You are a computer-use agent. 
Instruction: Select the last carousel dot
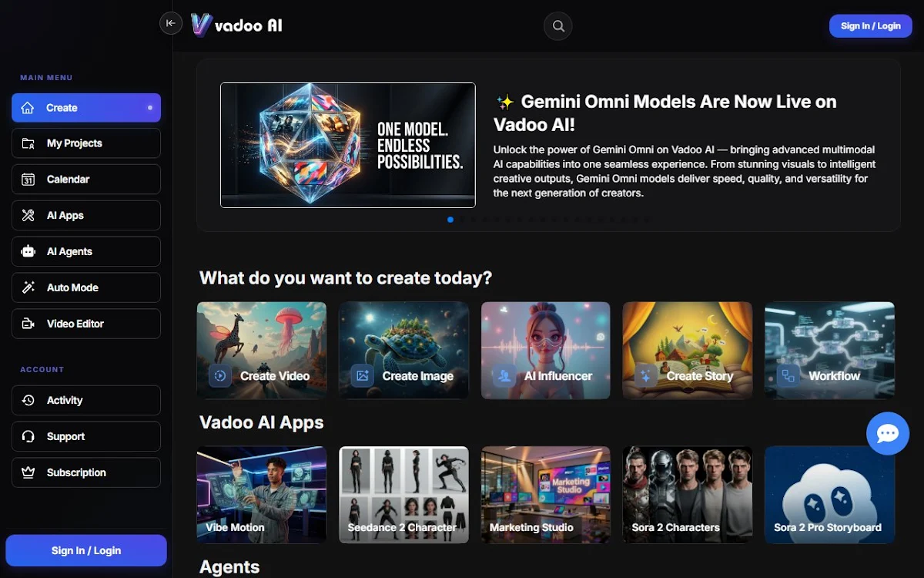[x=645, y=220]
